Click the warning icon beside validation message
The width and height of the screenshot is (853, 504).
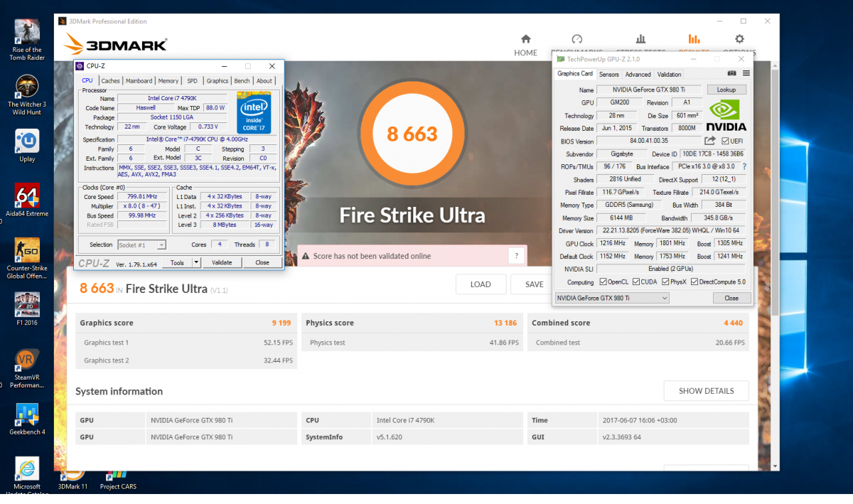click(306, 256)
